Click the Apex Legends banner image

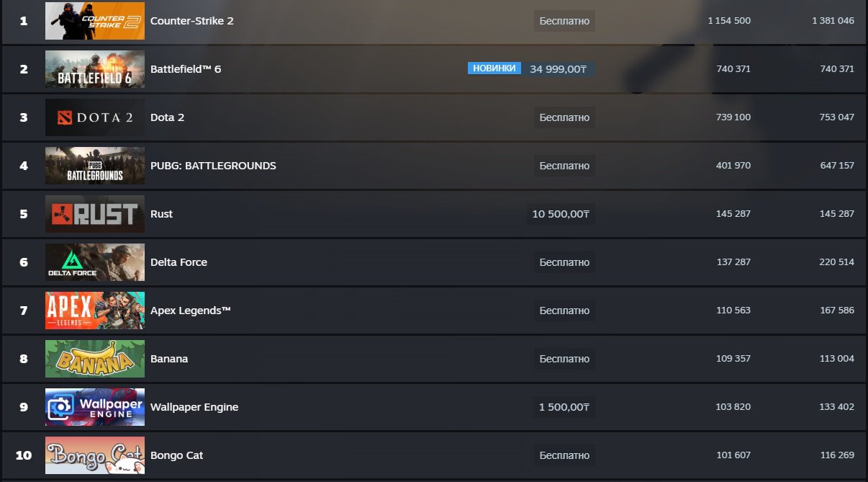click(94, 311)
